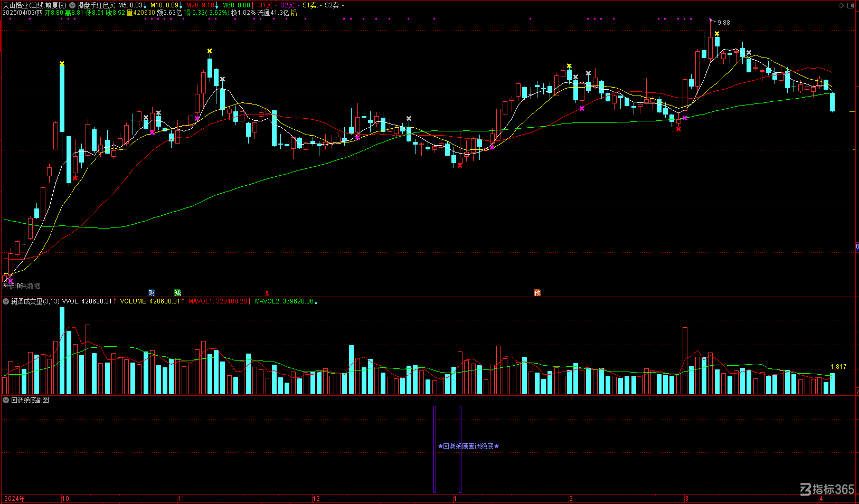Screen dimensions: 859x504
Task: Click month 12 on the time axis
Action: coord(316,499)
